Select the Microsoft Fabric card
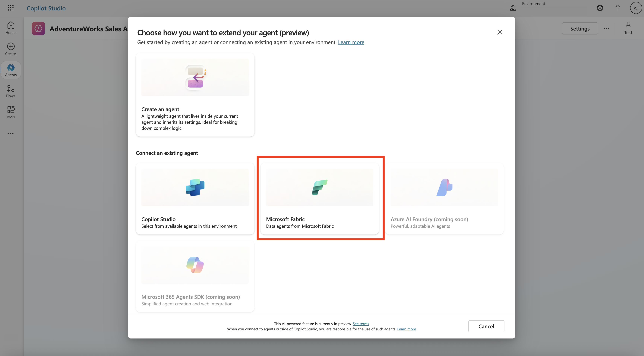This screenshot has width=644, height=356. (x=320, y=199)
